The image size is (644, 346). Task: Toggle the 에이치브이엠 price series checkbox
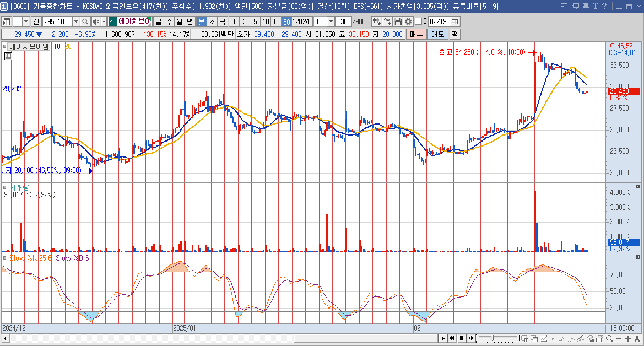4,46
